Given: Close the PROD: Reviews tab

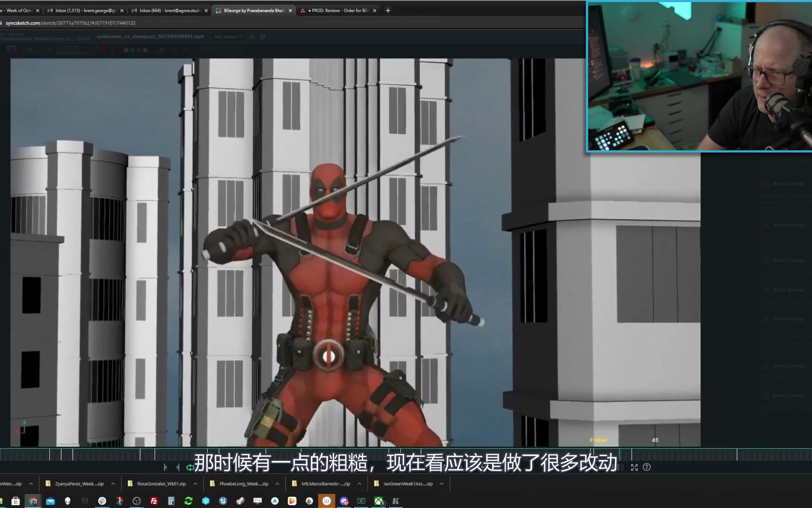Looking at the screenshot, I should pos(375,10).
